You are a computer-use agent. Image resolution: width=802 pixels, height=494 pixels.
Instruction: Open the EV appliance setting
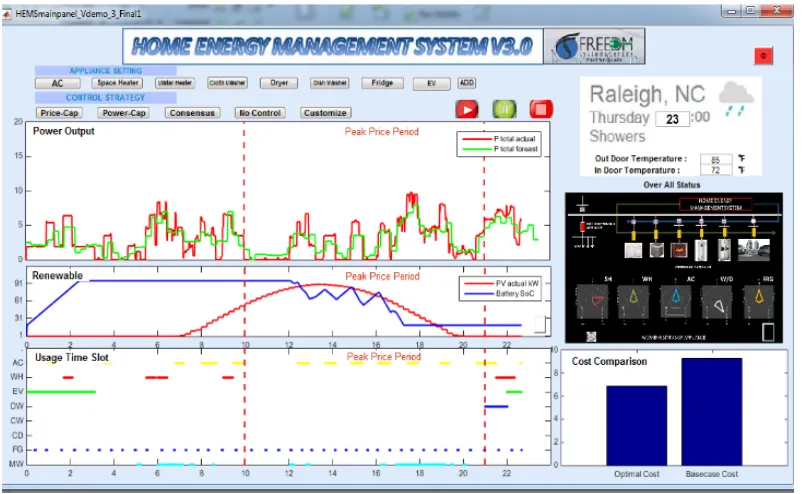click(432, 83)
